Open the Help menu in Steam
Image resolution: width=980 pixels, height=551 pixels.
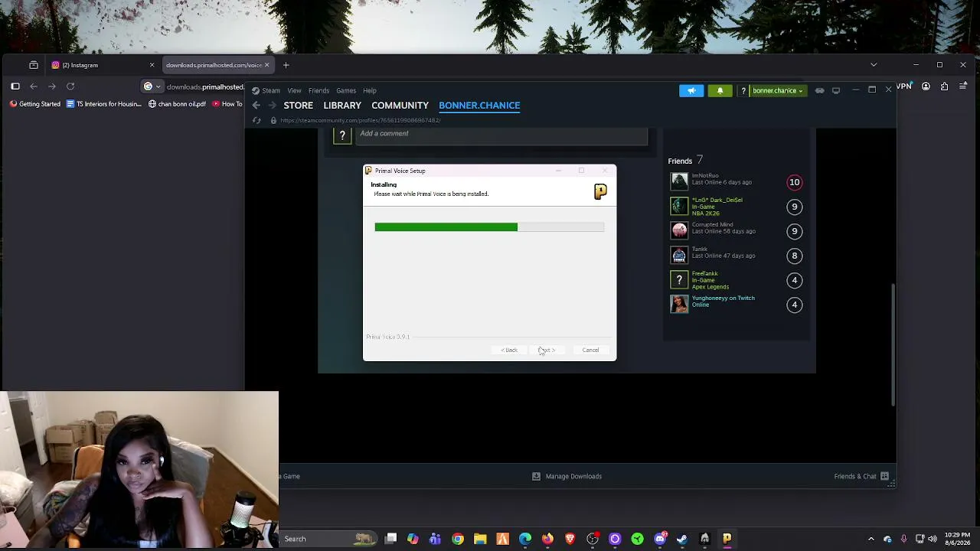(x=370, y=90)
